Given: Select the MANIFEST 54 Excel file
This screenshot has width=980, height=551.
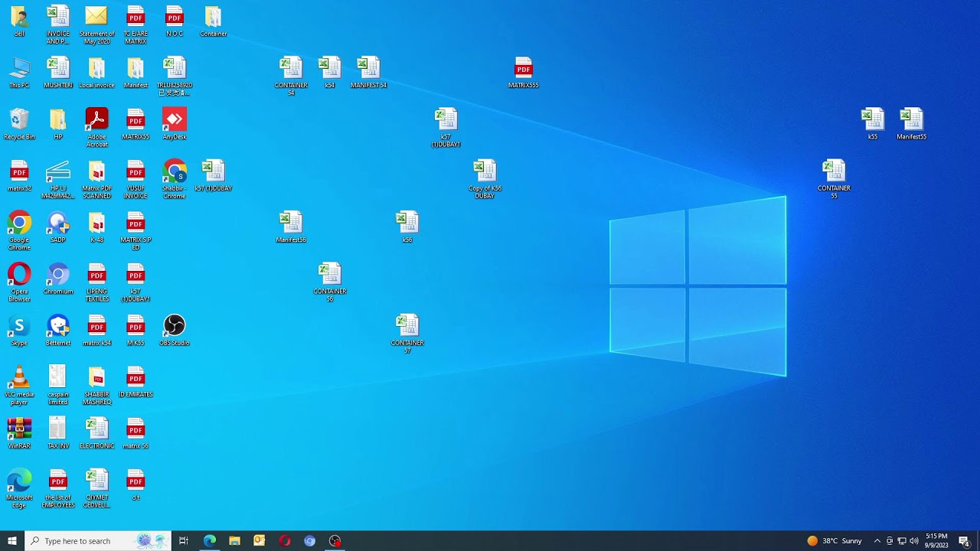Looking at the screenshot, I should point(368,73).
